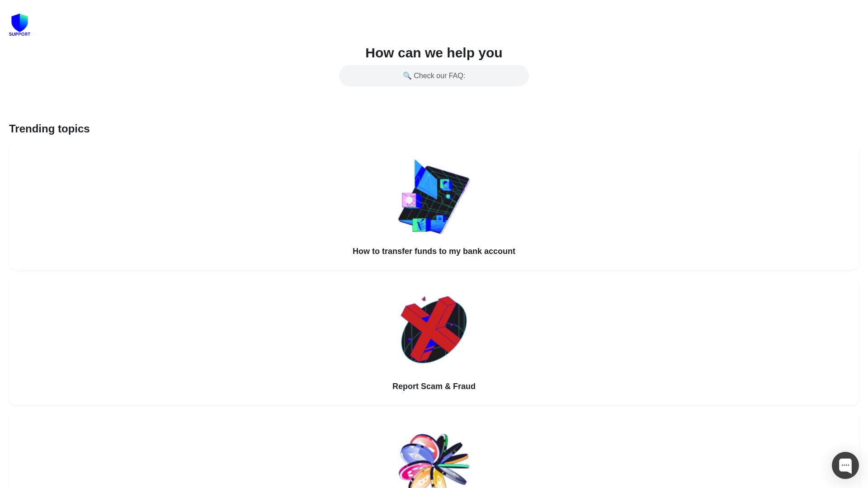Open the Report Scam & Fraud topic
868x488 pixels.
click(x=434, y=386)
